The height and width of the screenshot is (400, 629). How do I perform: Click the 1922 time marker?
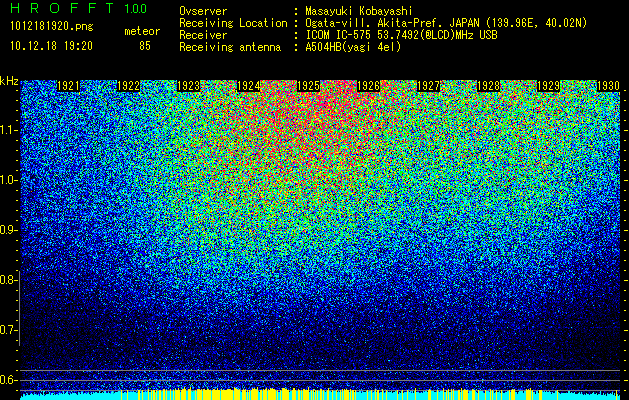[128, 86]
